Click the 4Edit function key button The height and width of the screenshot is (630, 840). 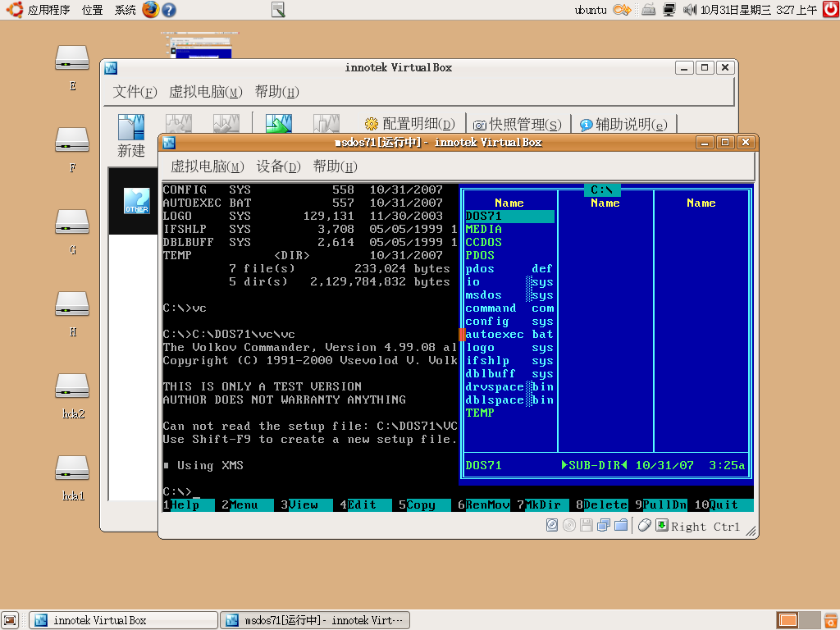[x=365, y=505]
